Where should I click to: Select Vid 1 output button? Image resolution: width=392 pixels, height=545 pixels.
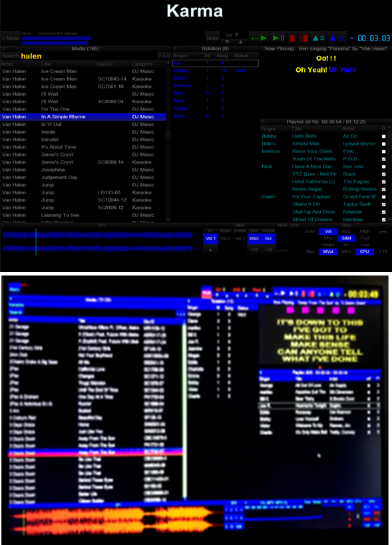[x=210, y=238]
